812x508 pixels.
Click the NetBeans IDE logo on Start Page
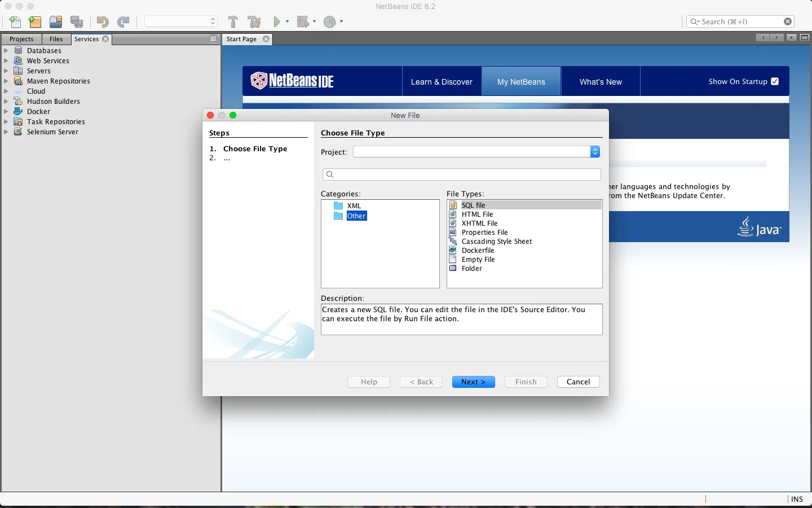(x=292, y=81)
